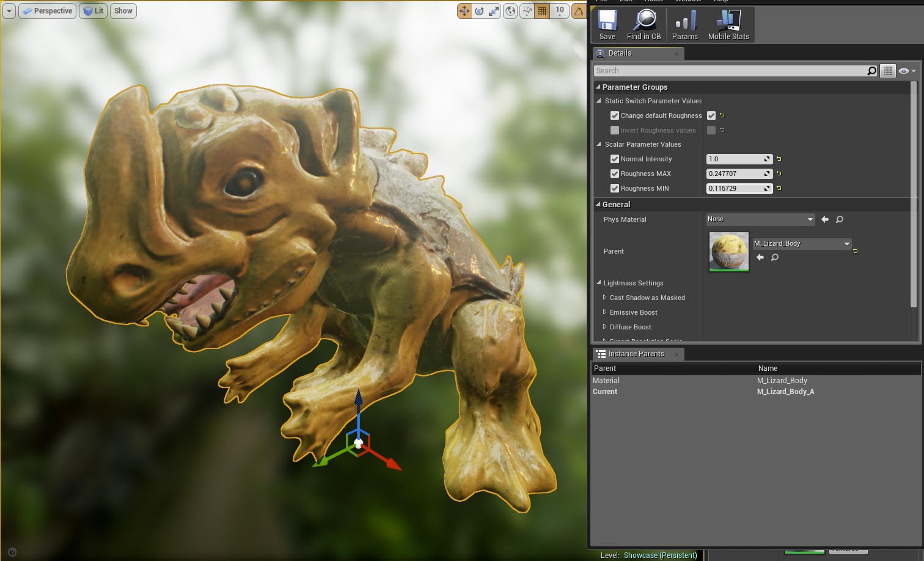
Task: Select the translate mode icon in viewport
Action: (x=464, y=11)
